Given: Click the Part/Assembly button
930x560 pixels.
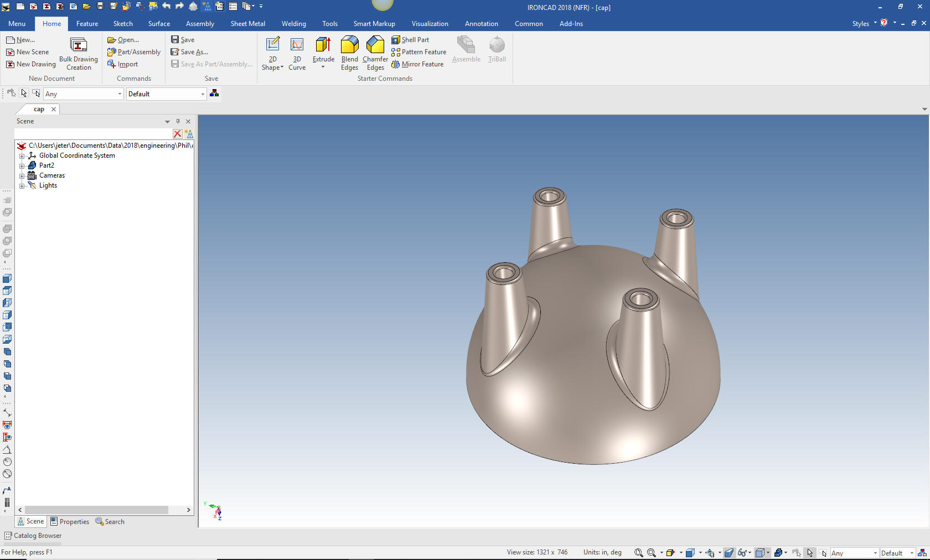Looking at the screenshot, I should pos(134,52).
